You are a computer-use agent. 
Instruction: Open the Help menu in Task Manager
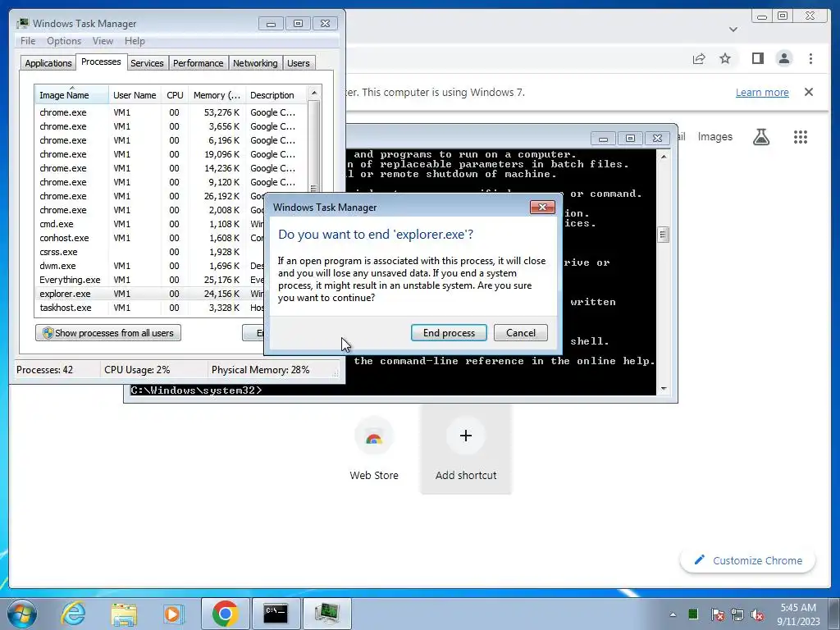tap(135, 41)
